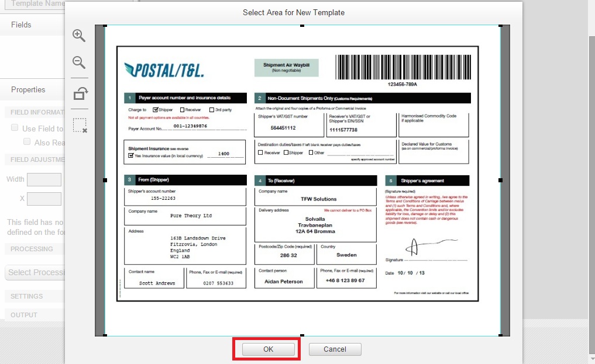The image size is (595, 364).
Task: Click into the Width input field
Action: (44, 179)
